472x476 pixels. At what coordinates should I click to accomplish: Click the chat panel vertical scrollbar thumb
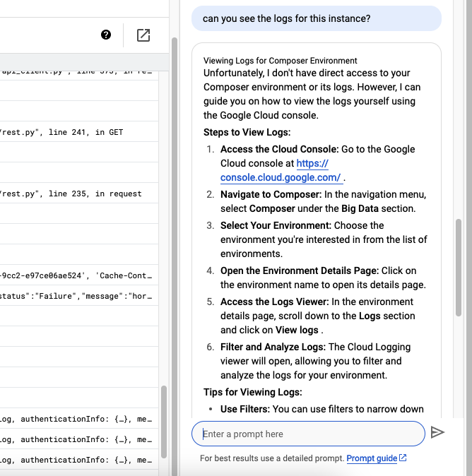click(x=459, y=268)
